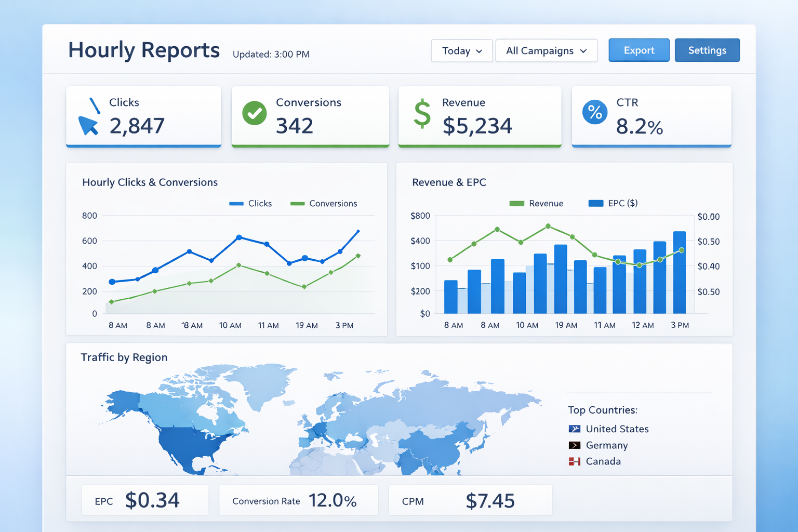Image resolution: width=798 pixels, height=532 pixels.
Task: Click the Conversion Rate stat card
Action: (298, 500)
